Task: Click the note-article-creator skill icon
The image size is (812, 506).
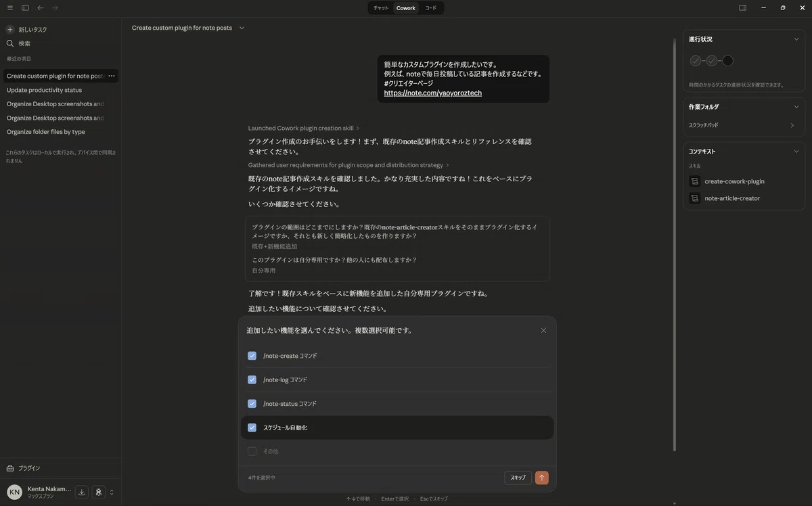Action: coord(694,198)
